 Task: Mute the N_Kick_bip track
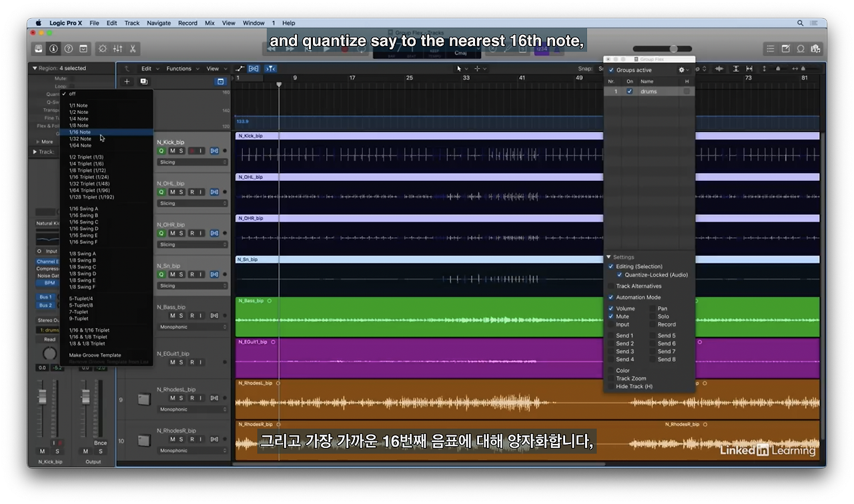172,151
